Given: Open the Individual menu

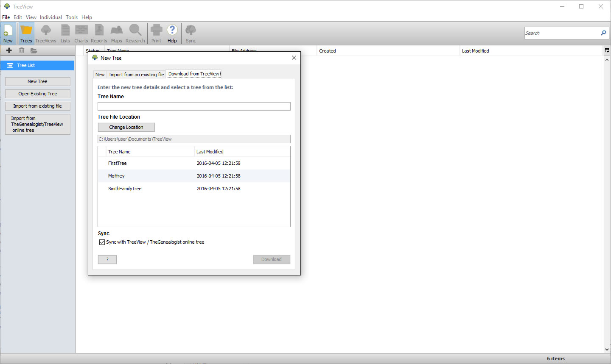Looking at the screenshot, I should [51, 17].
